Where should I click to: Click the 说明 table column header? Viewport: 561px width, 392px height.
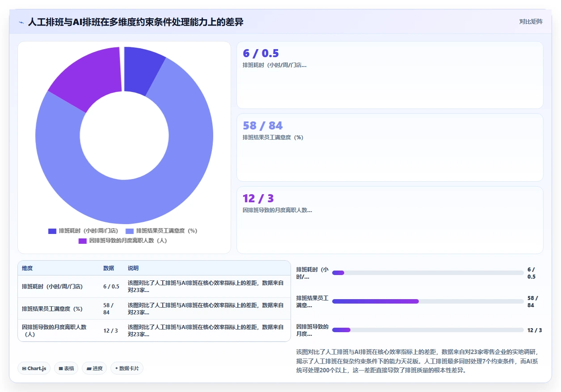click(x=133, y=268)
